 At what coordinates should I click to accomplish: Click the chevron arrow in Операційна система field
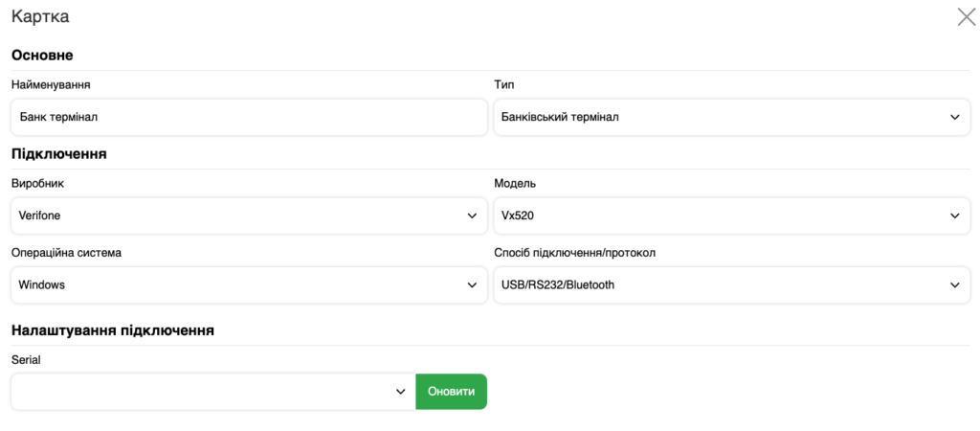coord(472,285)
